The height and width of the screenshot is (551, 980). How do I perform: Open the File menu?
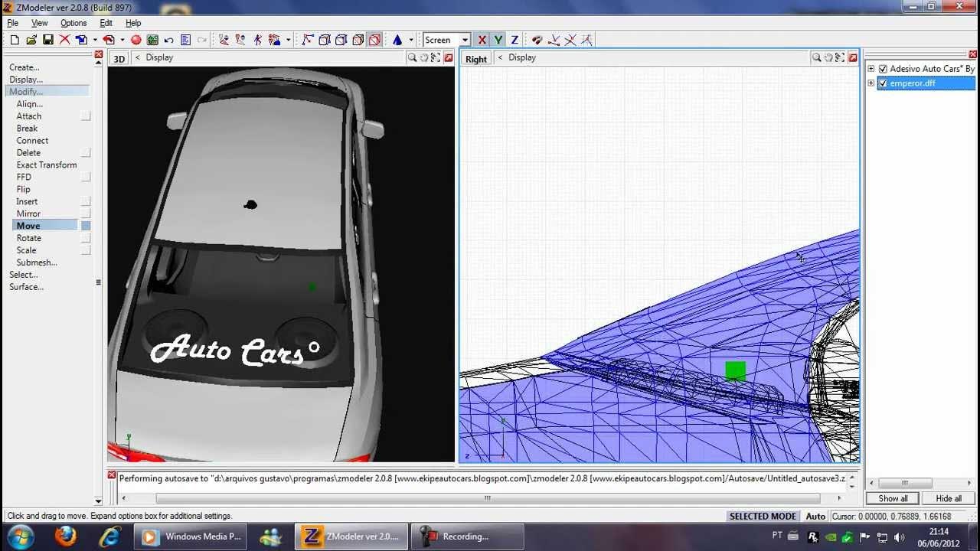click(x=13, y=23)
